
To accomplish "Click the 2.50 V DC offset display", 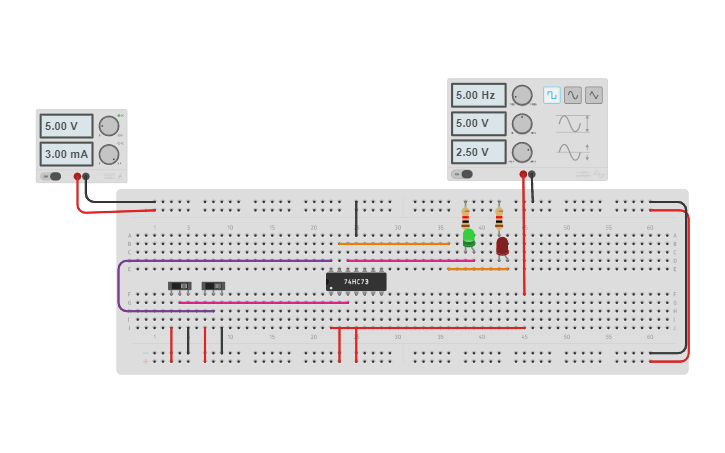I will [x=479, y=152].
